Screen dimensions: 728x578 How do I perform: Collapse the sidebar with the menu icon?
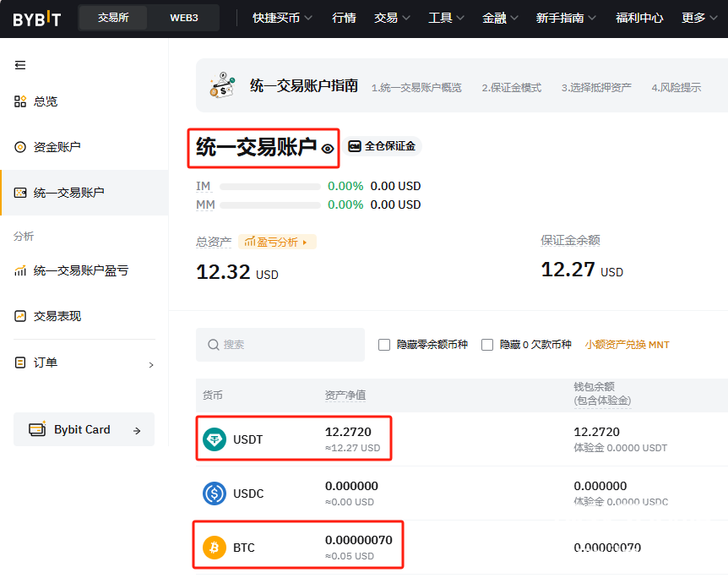coord(20,65)
